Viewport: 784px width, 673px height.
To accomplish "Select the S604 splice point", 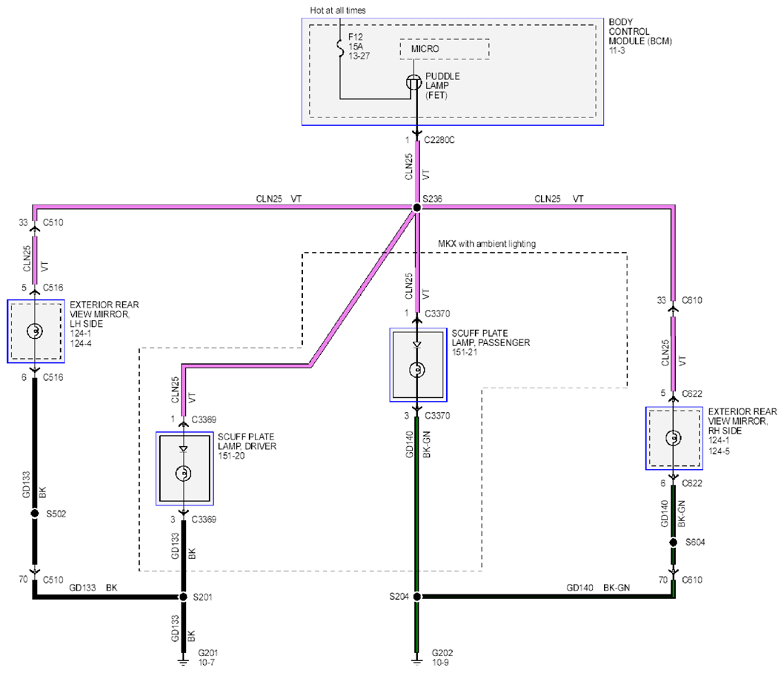I will 674,542.
